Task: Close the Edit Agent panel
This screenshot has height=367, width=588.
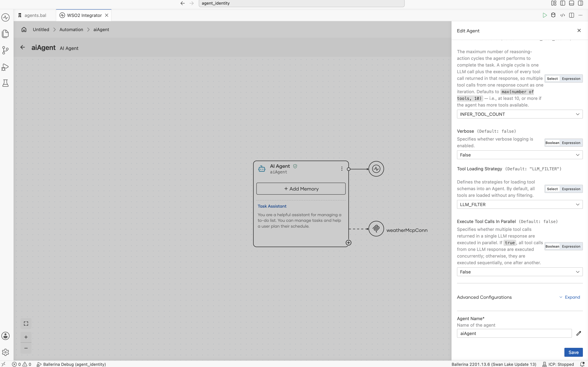Action: coord(579,31)
